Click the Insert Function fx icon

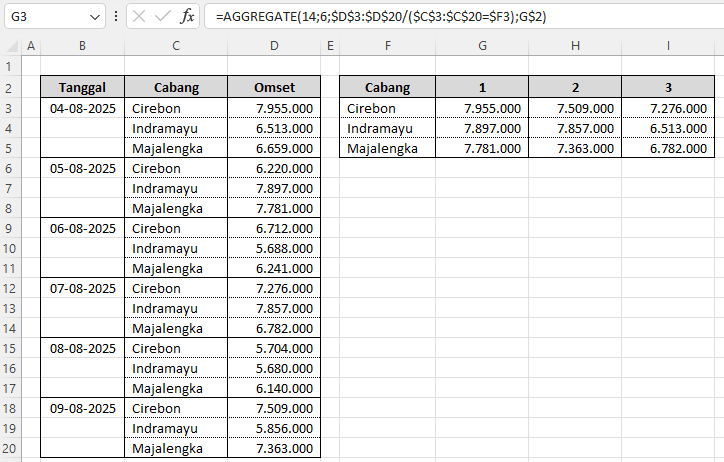tap(187, 17)
